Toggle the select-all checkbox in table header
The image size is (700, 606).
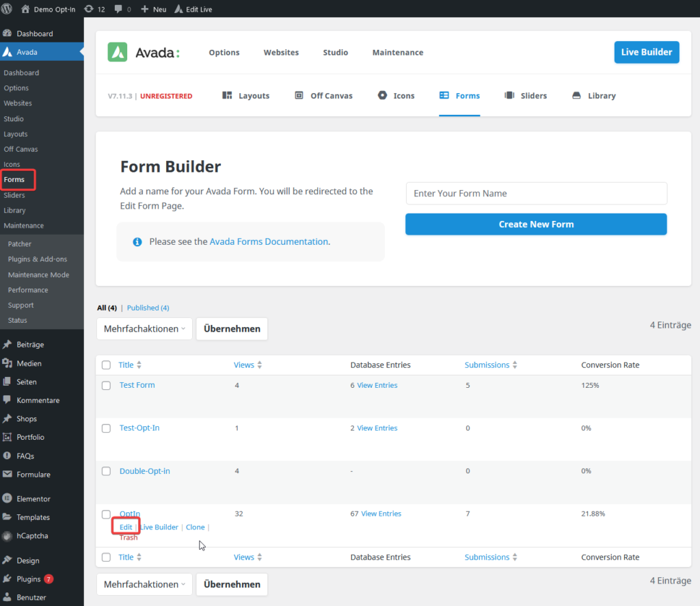[106, 365]
